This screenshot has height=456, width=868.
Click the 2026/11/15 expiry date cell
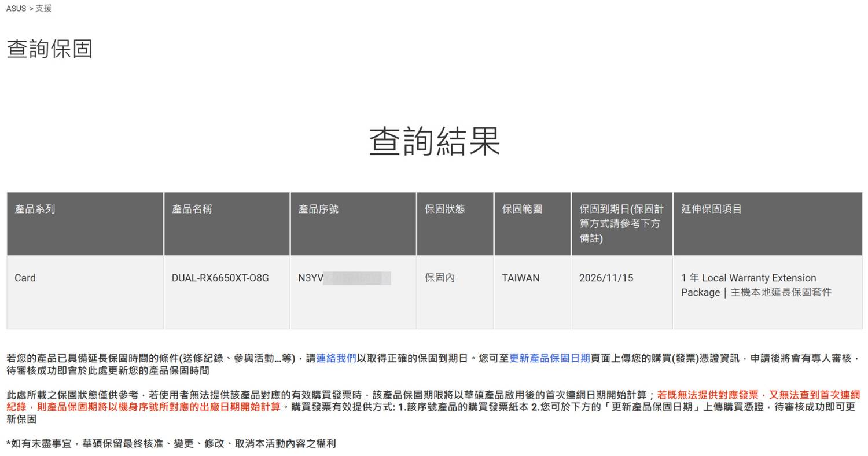point(606,278)
